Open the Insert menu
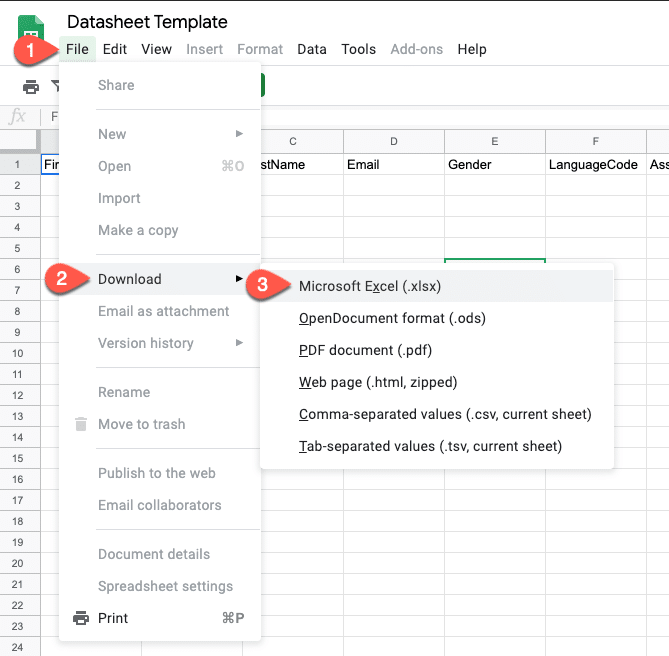Image resolution: width=669 pixels, height=656 pixels. coord(204,49)
